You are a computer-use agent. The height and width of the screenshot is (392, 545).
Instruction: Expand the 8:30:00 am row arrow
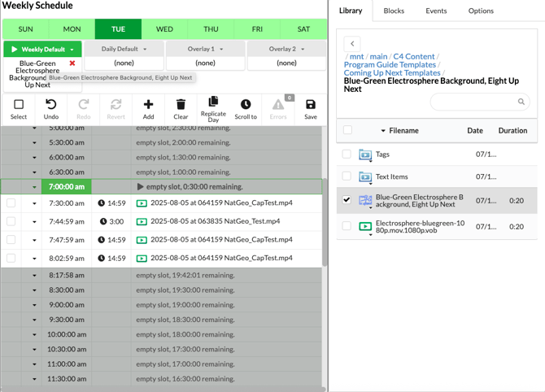pos(34,290)
